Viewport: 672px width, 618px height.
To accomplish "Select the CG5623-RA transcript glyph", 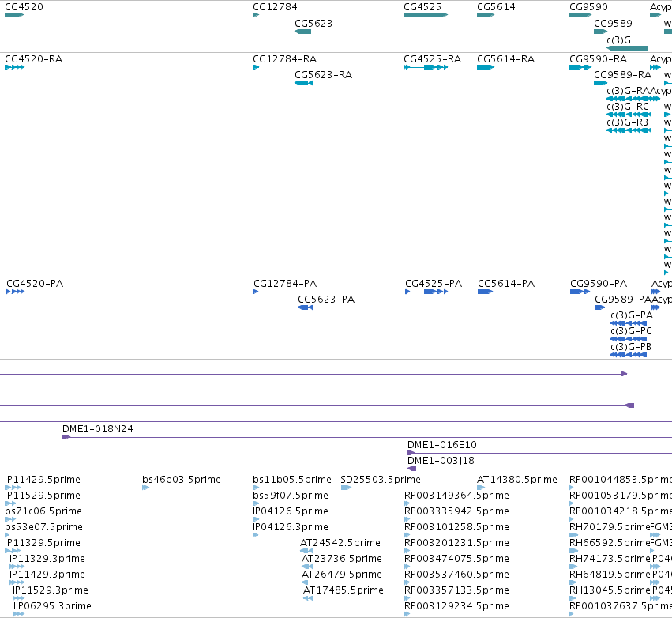I will click(303, 83).
